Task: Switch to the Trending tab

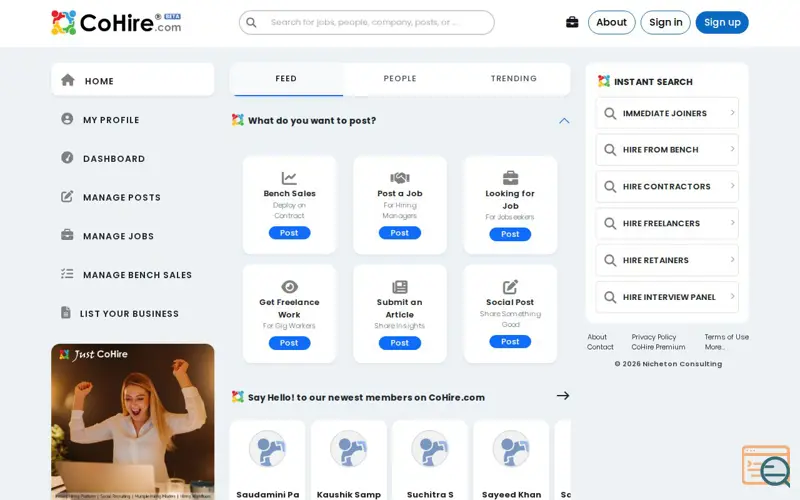Action: click(x=514, y=79)
